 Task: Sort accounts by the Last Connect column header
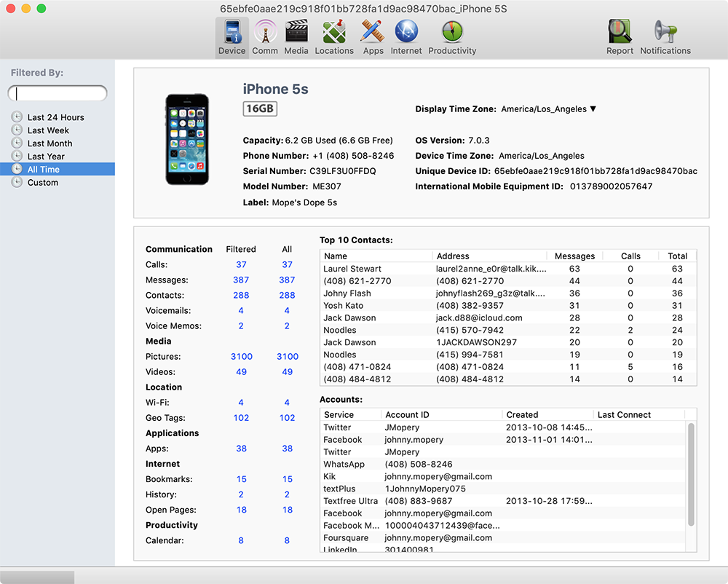639,414
